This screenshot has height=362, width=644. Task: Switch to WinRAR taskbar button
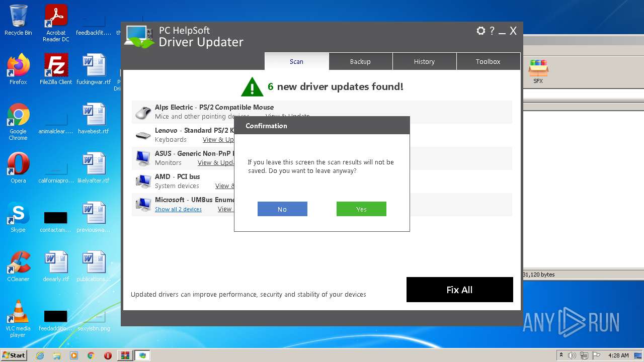(x=125, y=355)
